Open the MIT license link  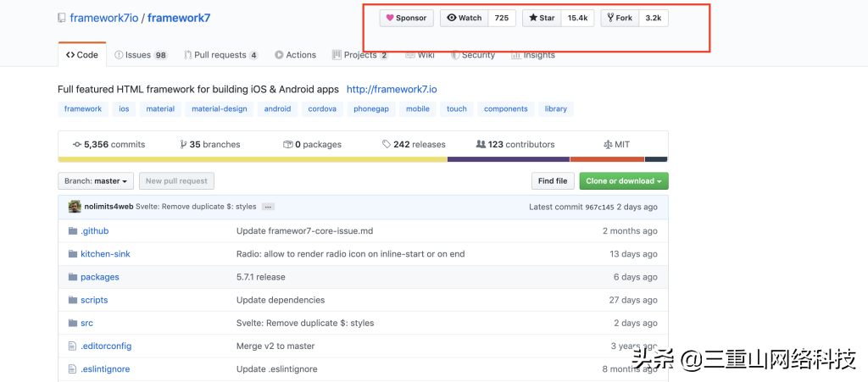(617, 144)
